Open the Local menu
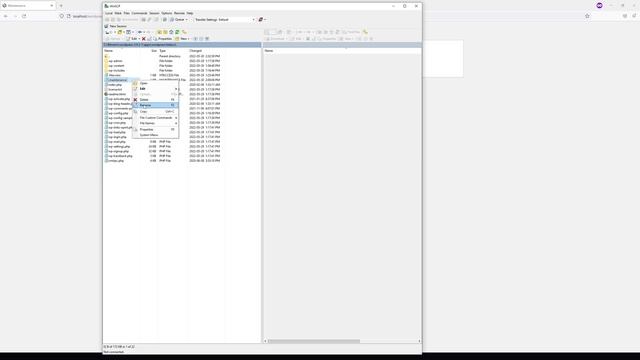 pyautogui.click(x=109, y=13)
